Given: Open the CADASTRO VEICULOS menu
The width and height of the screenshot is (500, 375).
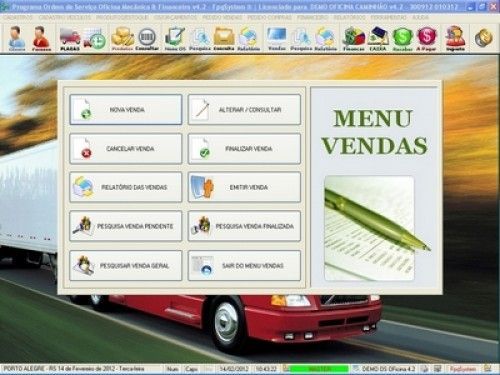Looking at the screenshot, I should [x=65, y=17].
